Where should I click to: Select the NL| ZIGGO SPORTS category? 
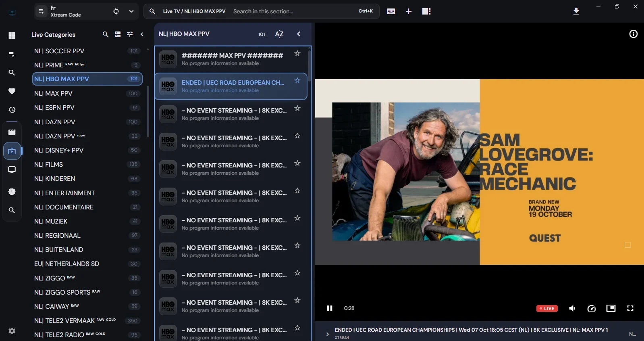tap(87, 292)
